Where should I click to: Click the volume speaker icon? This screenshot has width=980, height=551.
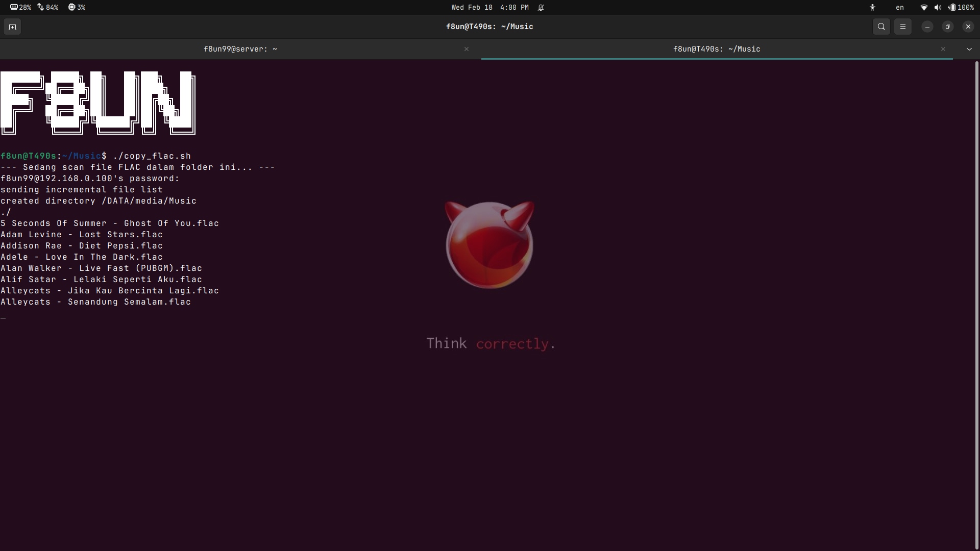[938, 7]
